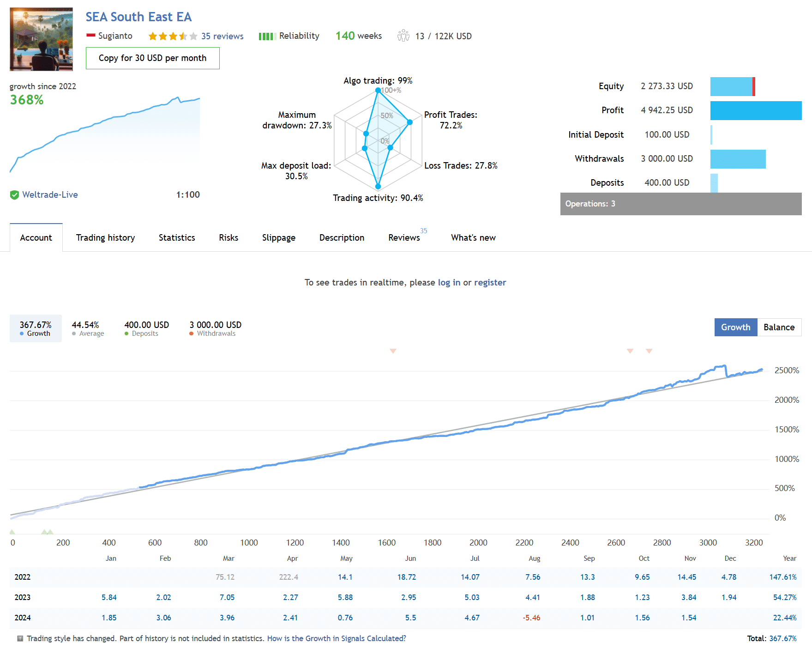Open the Trading history tab
812x655 pixels.
(105, 237)
